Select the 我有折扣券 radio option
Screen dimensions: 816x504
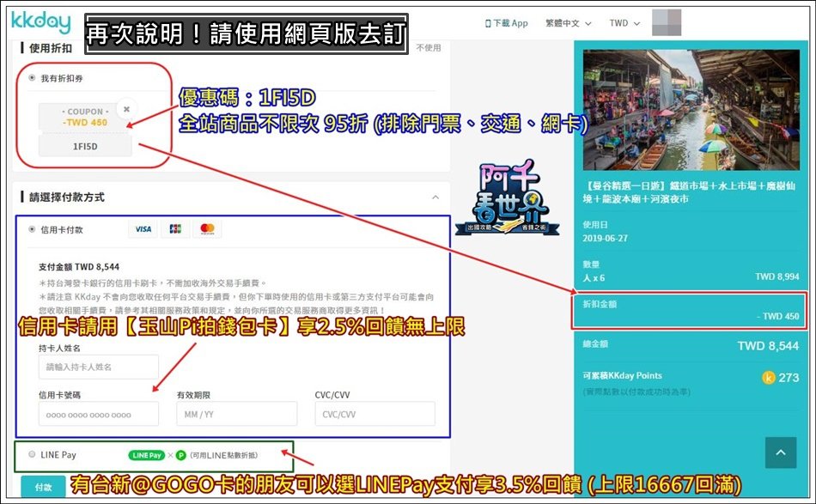pos(33,78)
